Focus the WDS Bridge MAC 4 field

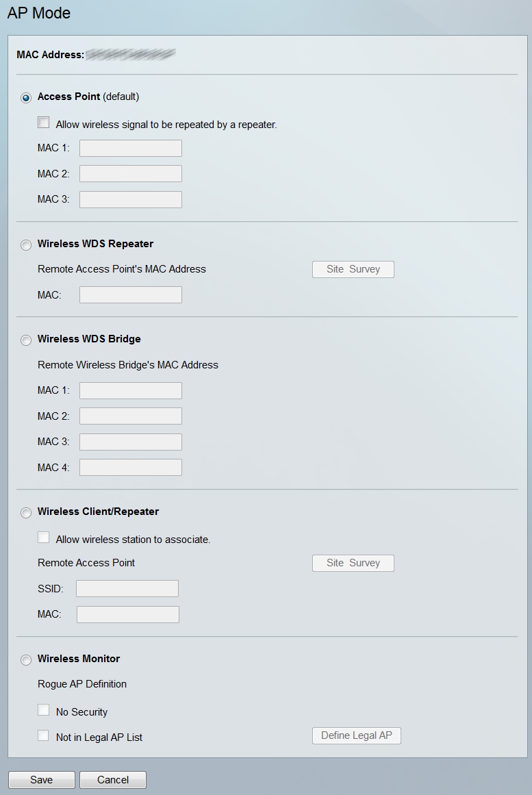131,467
